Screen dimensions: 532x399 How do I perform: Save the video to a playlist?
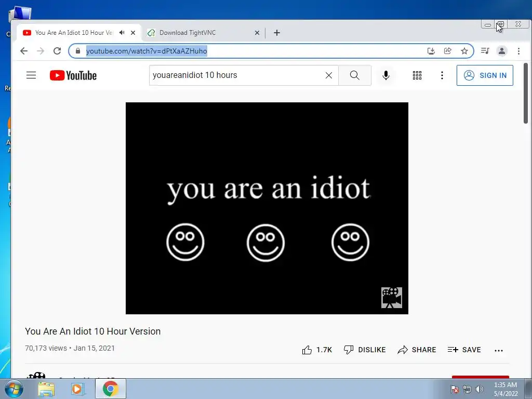point(464,350)
